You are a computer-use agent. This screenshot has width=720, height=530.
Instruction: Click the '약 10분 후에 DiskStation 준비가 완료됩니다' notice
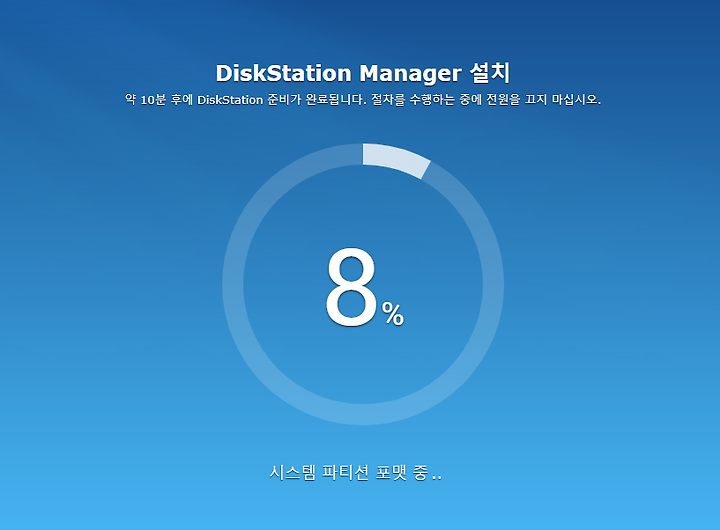[245, 99]
